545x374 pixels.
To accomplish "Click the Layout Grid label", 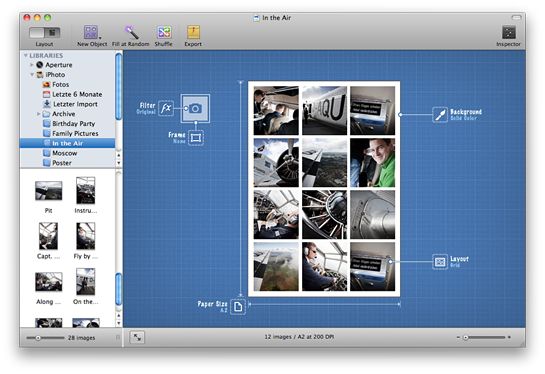I will tap(459, 262).
